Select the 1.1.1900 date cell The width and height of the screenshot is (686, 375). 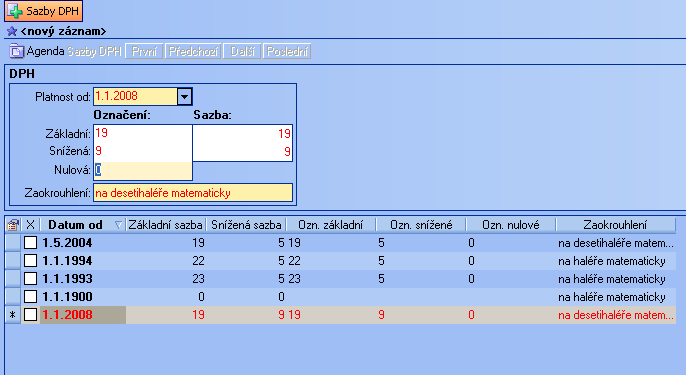click(x=83, y=297)
